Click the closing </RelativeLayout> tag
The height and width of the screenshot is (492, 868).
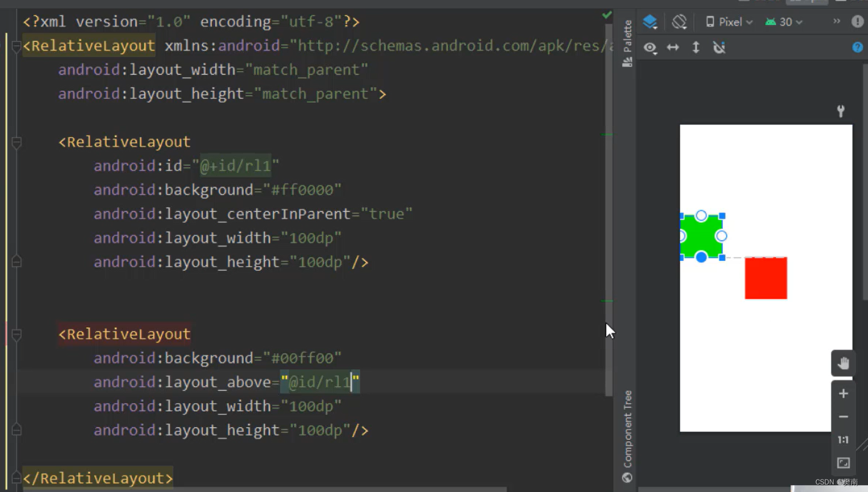tap(98, 478)
